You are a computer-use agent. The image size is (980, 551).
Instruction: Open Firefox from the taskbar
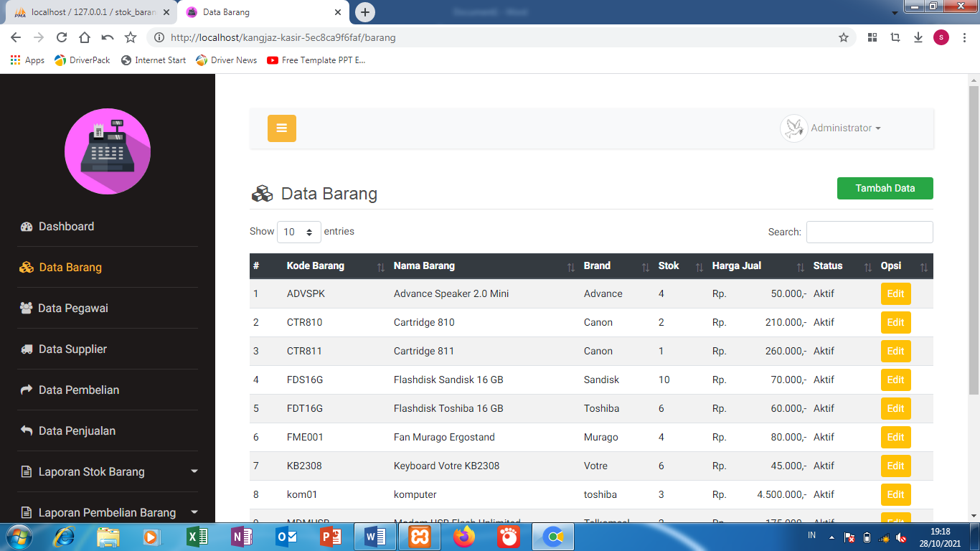click(x=464, y=537)
